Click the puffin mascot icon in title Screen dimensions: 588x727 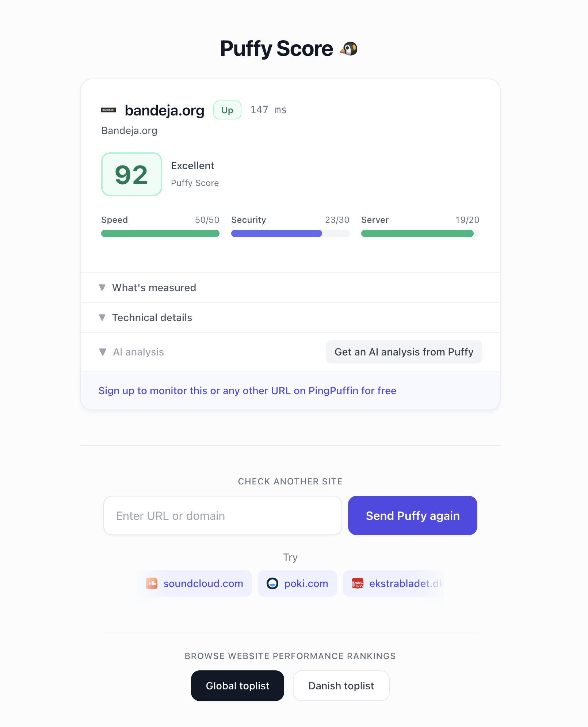(x=349, y=49)
